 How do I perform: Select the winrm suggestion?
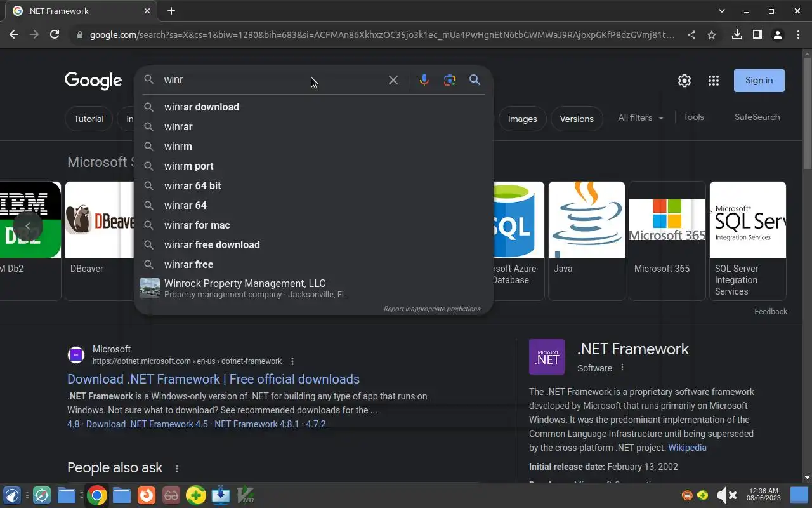click(x=313, y=146)
